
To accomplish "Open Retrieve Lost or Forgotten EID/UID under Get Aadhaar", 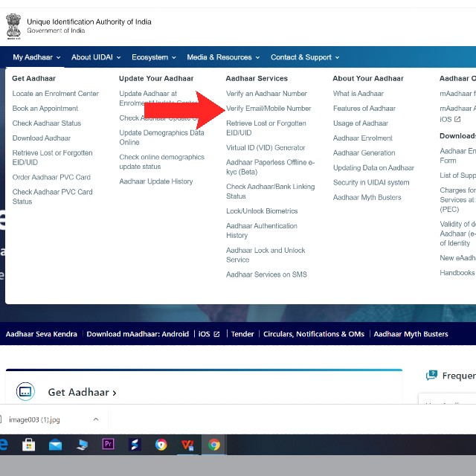I will tap(52, 158).
